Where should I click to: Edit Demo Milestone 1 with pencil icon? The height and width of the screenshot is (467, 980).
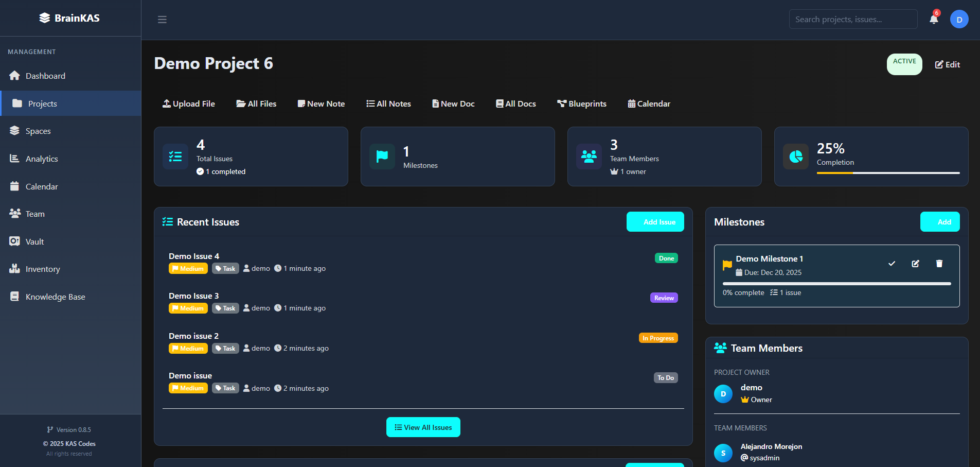[x=915, y=264]
